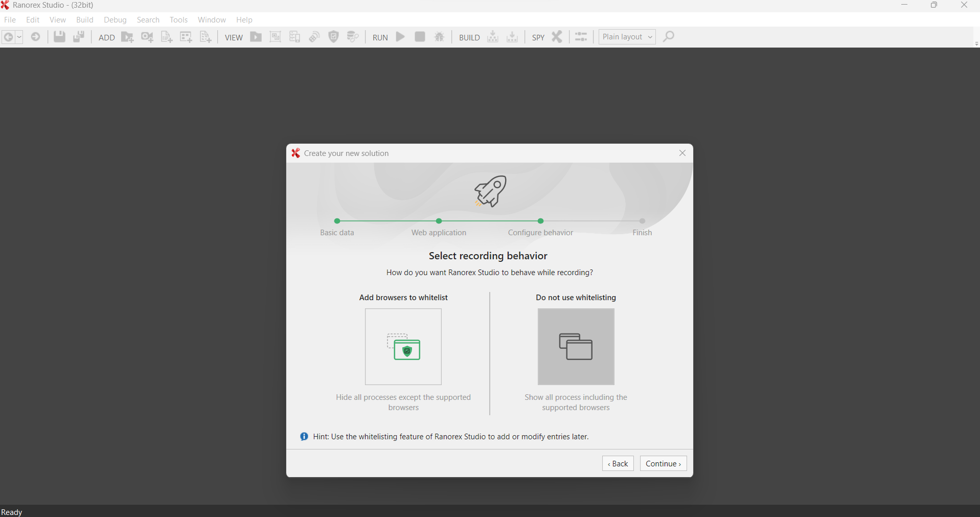
Task: Click the SPY label in toolbar
Action: 538,38
